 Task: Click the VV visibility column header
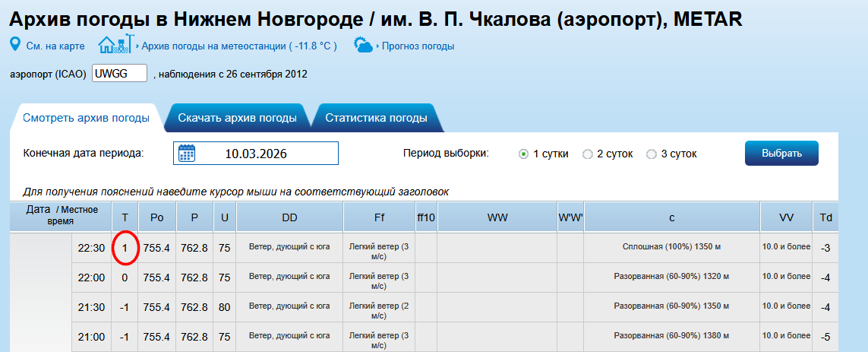(786, 217)
